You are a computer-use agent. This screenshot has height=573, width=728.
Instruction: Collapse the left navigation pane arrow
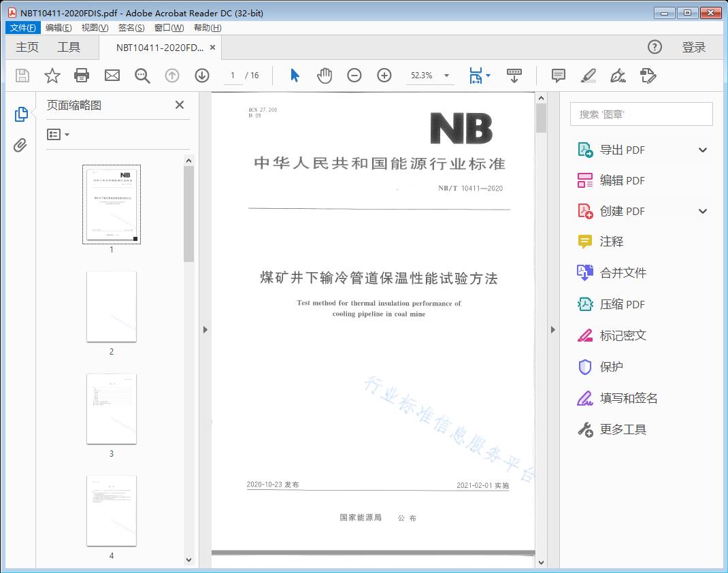click(205, 330)
